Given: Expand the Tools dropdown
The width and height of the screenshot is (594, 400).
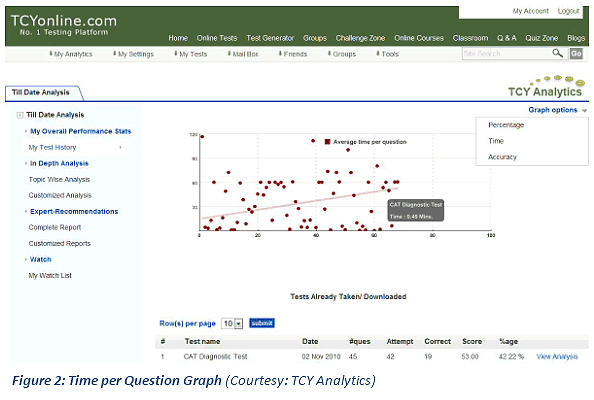Looking at the screenshot, I should (x=387, y=54).
